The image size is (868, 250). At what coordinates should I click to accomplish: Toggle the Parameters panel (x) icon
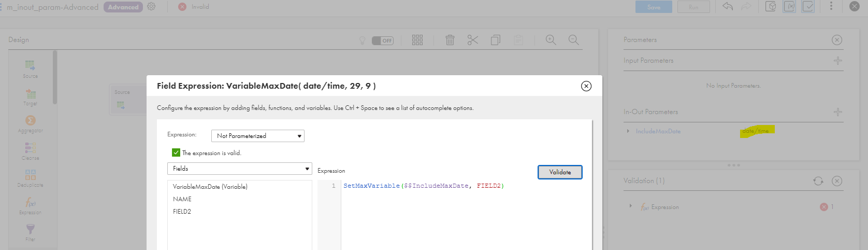coord(789,6)
